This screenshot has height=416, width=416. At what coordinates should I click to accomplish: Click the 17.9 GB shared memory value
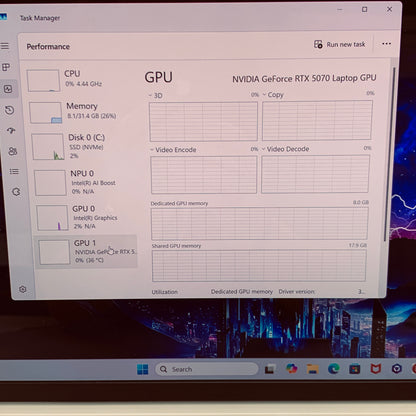click(358, 245)
